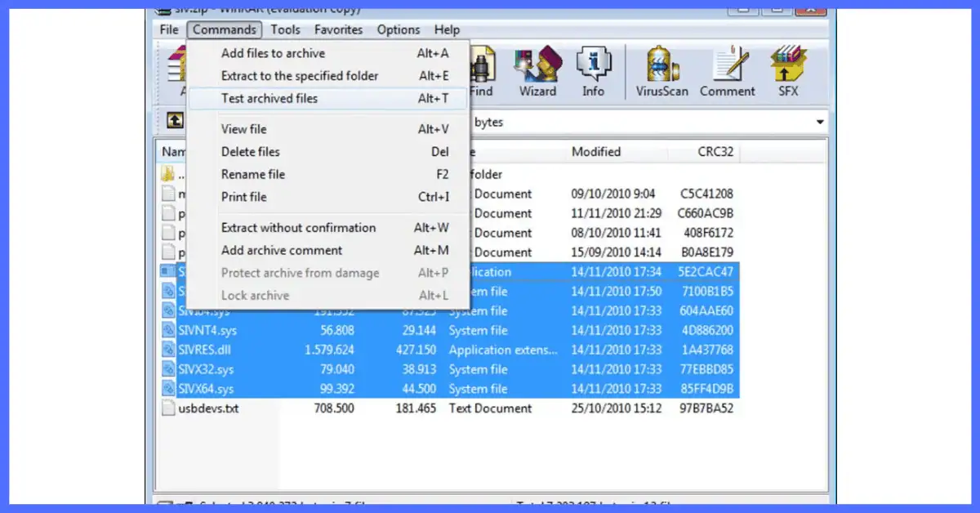Choose View file command
Viewport: 980px width, 513px height.
tap(328, 129)
